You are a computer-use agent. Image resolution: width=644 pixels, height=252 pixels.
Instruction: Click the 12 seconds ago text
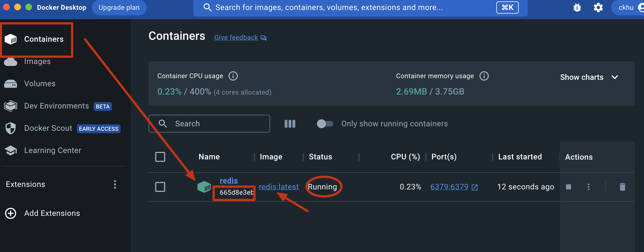526,187
